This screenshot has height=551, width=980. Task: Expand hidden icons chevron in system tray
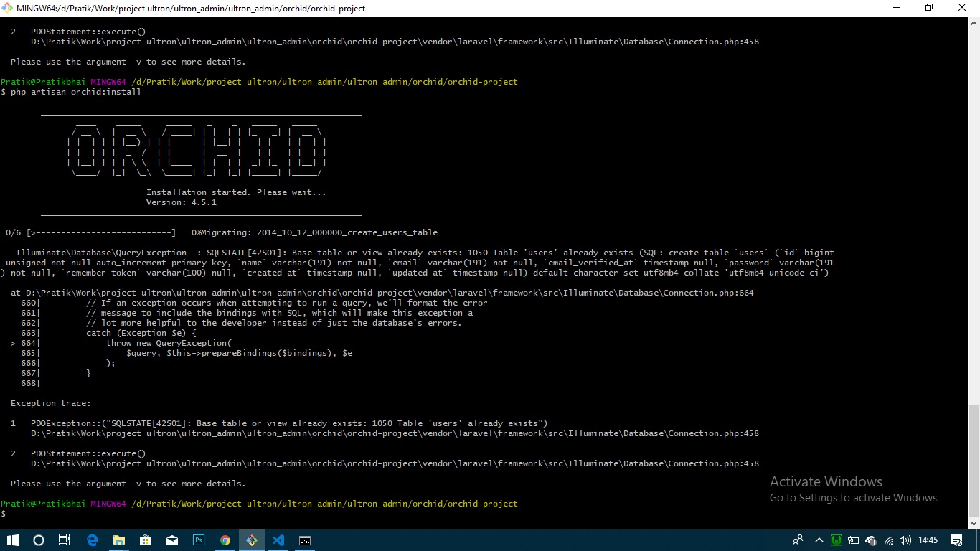(x=819, y=540)
